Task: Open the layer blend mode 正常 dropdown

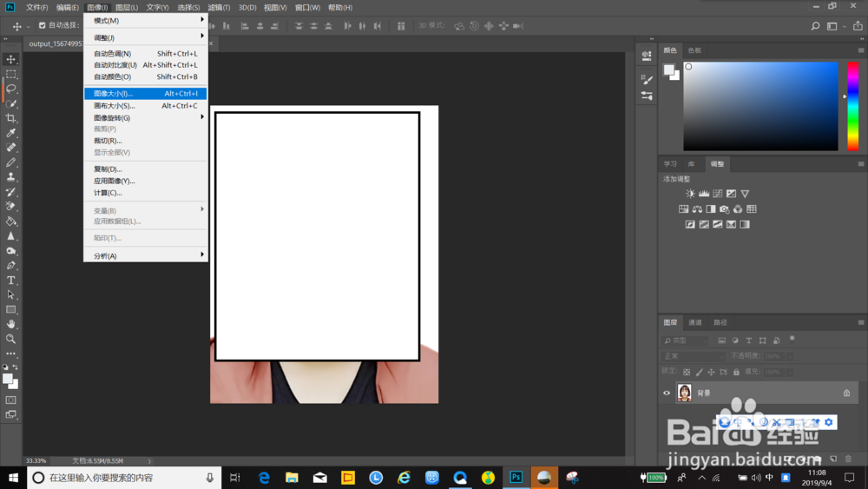Action: tap(693, 356)
